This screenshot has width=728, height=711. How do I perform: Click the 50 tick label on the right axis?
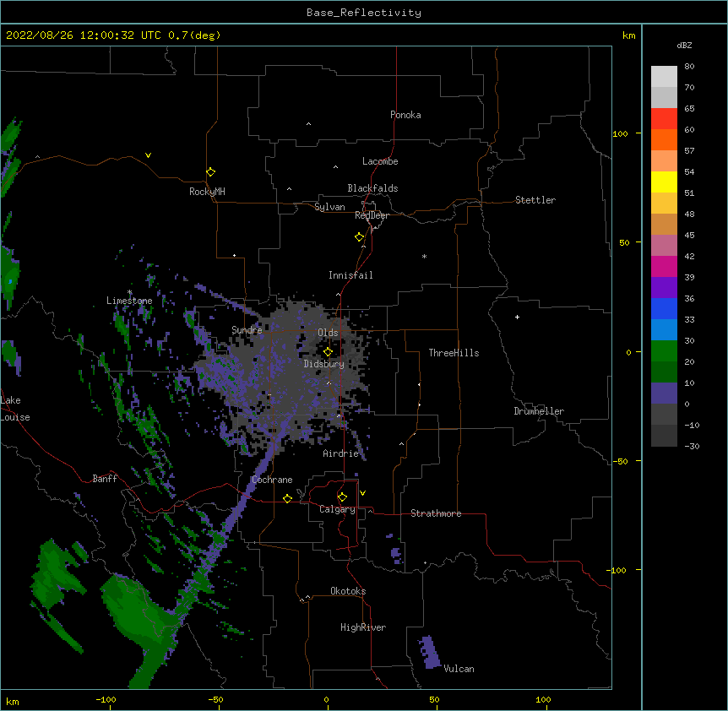click(x=624, y=242)
